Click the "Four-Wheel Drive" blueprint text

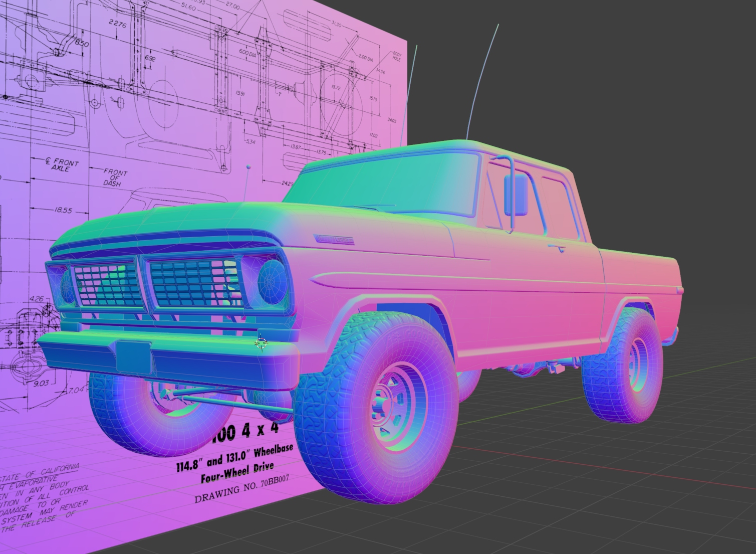click(237, 471)
